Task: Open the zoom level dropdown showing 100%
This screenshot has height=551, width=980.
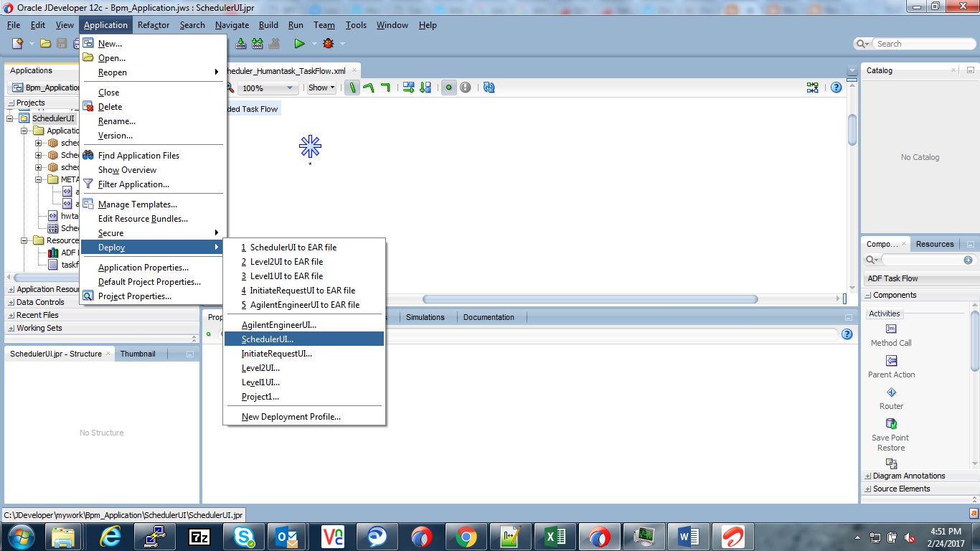Action: pyautogui.click(x=268, y=88)
